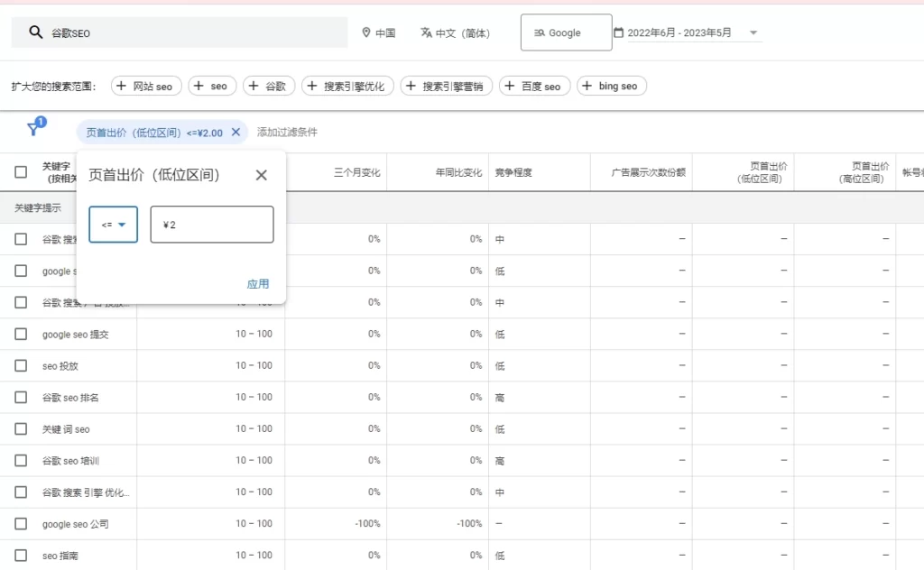Add the 谷歌 suggestion chip
Viewport: 924px width, 570px height.
pyautogui.click(x=269, y=86)
